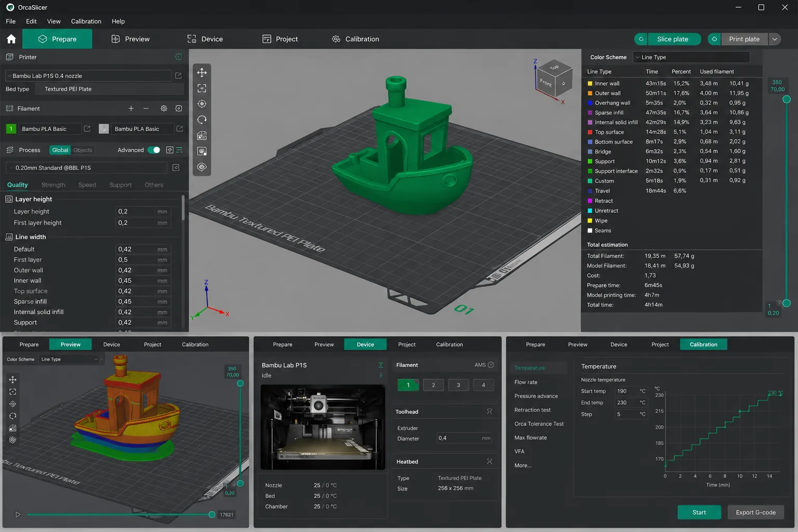The height and width of the screenshot is (532, 798).
Task: Click the lower handle of the main layer slider
Action: (x=787, y=303)
